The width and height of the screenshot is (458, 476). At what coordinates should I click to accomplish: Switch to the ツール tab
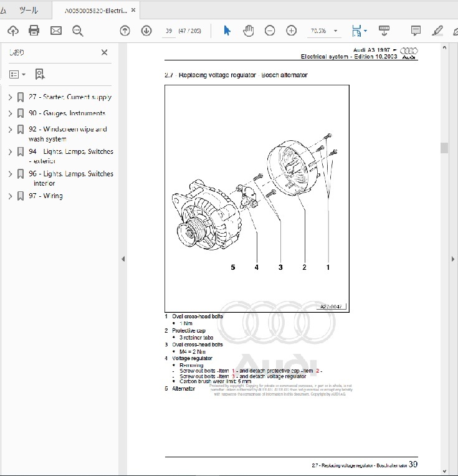pos(29,11)
